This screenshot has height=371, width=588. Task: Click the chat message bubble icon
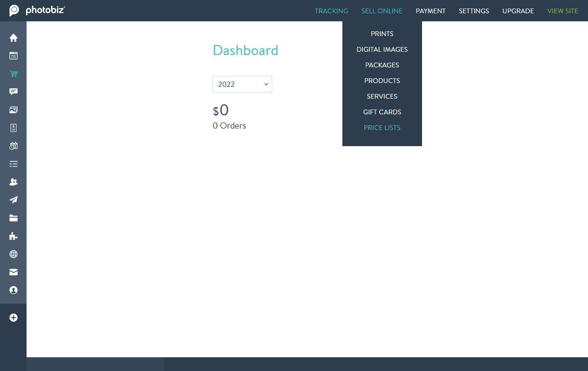tap(13, 92)
